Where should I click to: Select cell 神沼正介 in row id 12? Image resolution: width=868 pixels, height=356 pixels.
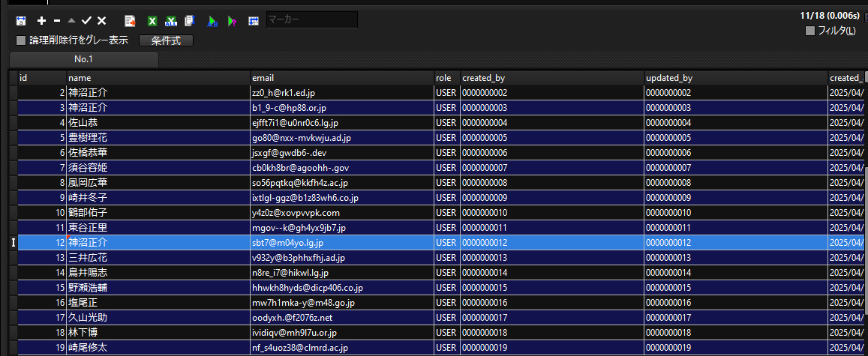158,242
